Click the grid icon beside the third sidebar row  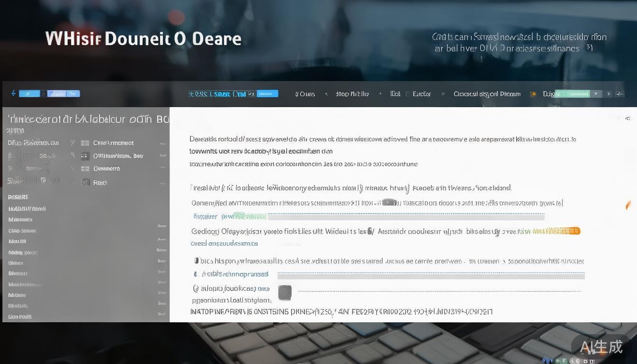(85, 168)
